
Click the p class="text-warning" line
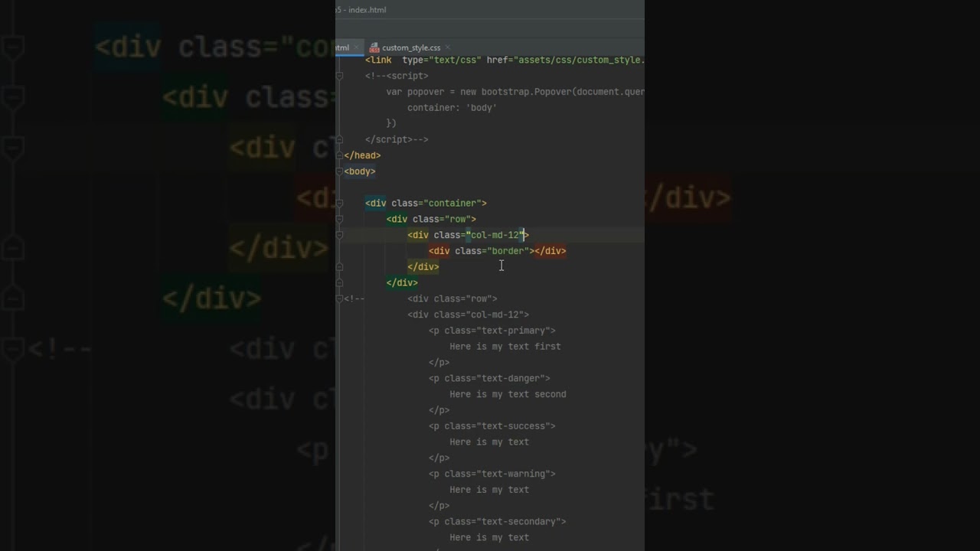492,474
